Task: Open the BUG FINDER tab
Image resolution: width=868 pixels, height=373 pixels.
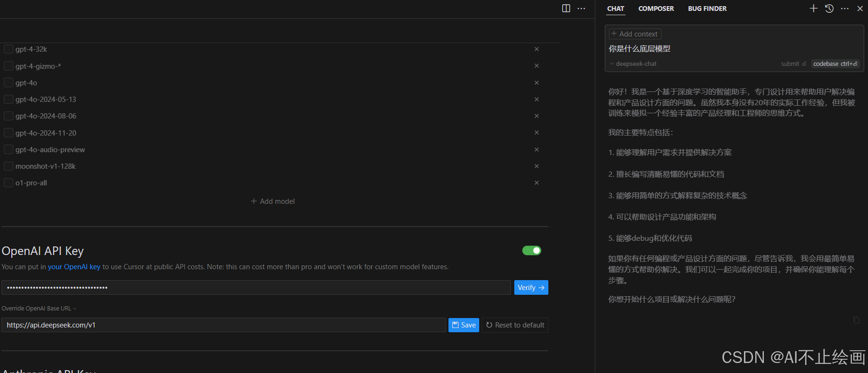Action: click(707, 9)
